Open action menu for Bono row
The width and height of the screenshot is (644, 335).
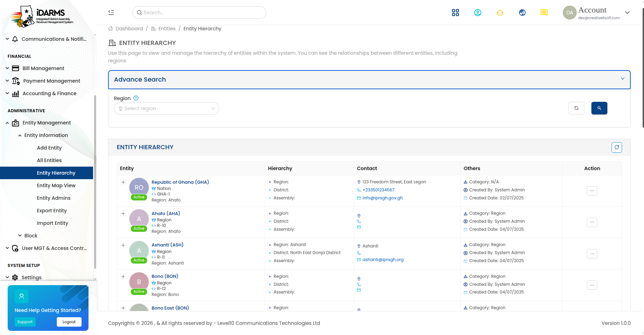[x=592, y=285]
